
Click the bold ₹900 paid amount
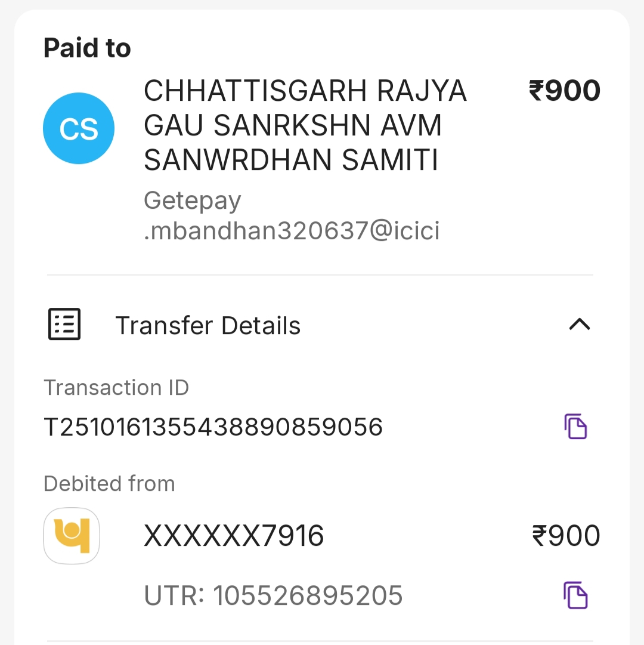tap(564, 91)
